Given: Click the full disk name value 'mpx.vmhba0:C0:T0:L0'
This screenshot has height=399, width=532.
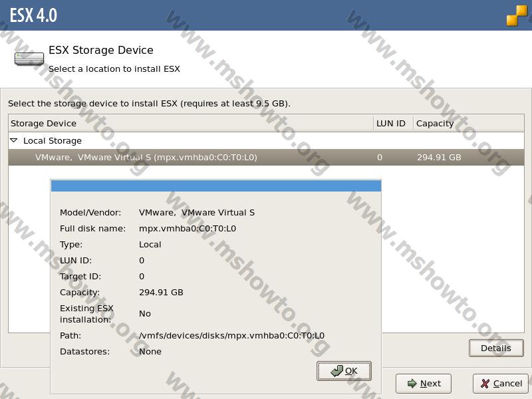Looking at the screenshot, I should click(188, 229).
